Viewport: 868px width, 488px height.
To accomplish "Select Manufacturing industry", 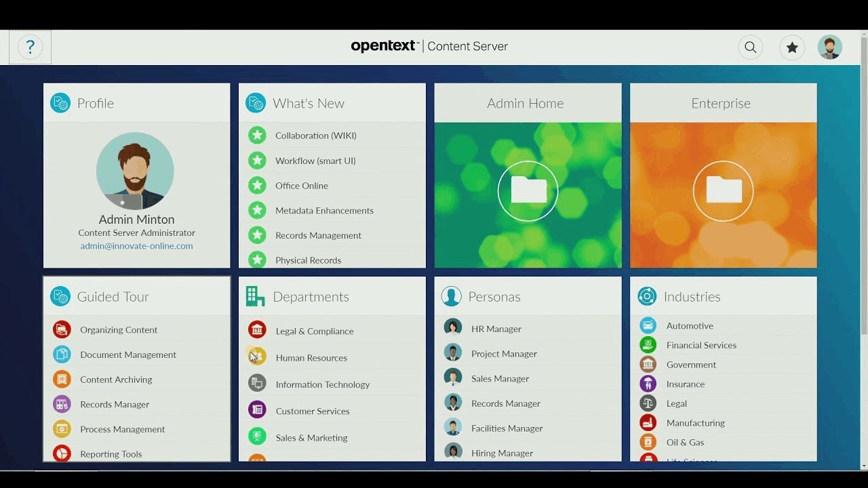I will pos(695,423).
